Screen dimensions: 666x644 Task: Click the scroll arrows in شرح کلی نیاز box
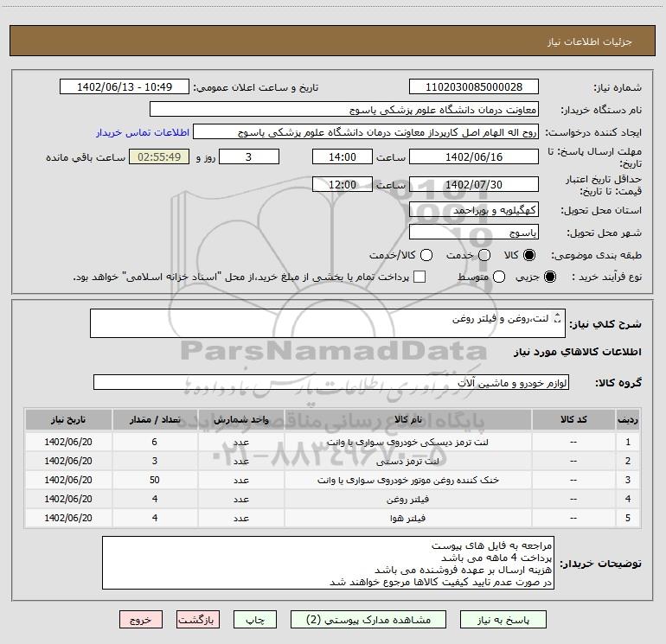[x=558, y=317]
